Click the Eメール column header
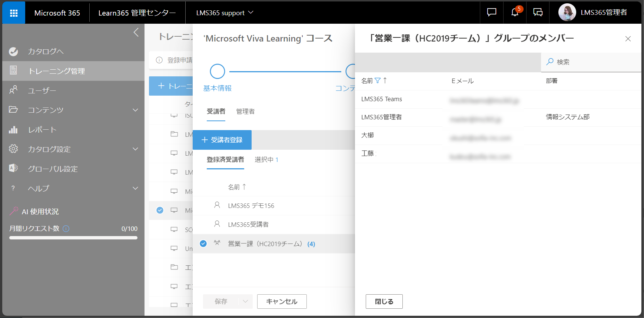 (462, 81)
